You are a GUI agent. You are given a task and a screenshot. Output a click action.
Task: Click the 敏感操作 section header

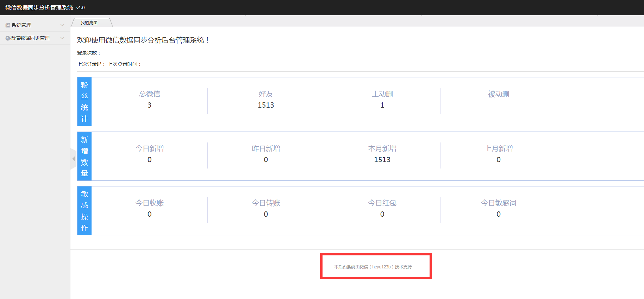coord(85,211)
